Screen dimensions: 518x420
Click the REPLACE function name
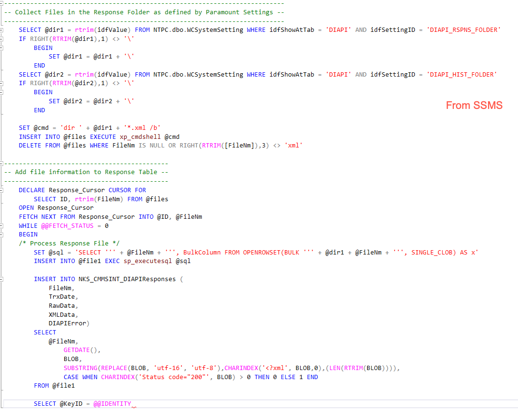[x=114, y=368]
